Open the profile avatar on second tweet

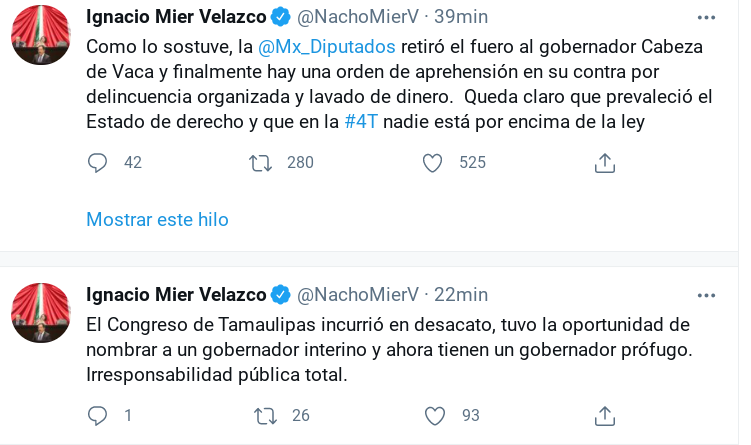[x=41, y=313]
